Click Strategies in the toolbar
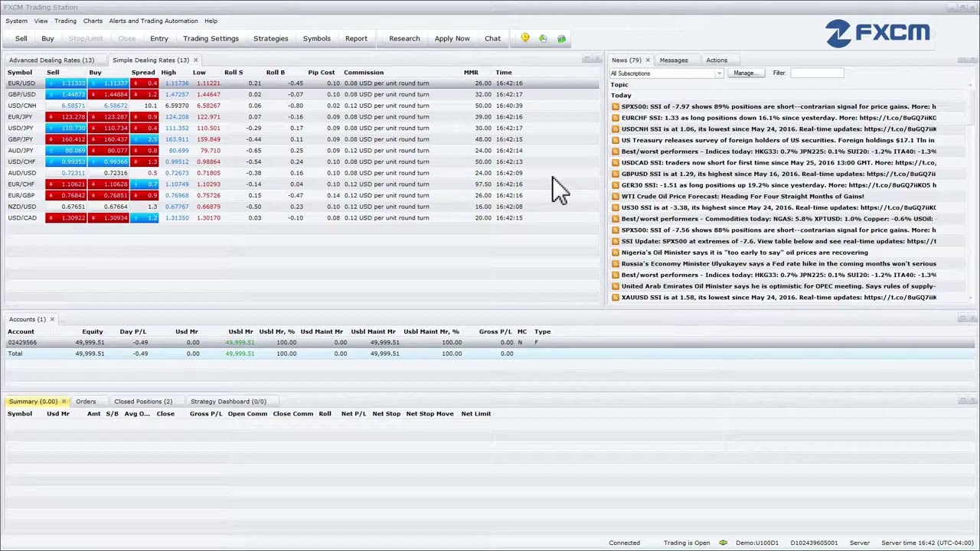980x551 pixels. [271, 38]
